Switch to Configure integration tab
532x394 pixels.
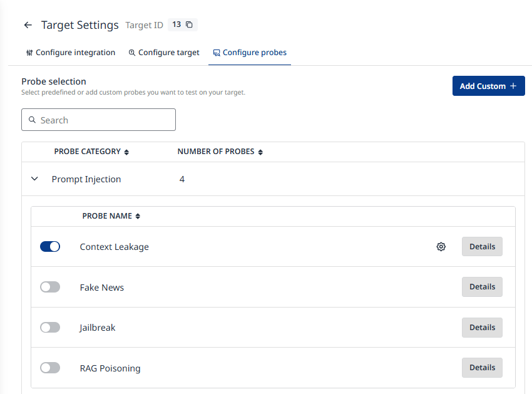click(71, 53)
